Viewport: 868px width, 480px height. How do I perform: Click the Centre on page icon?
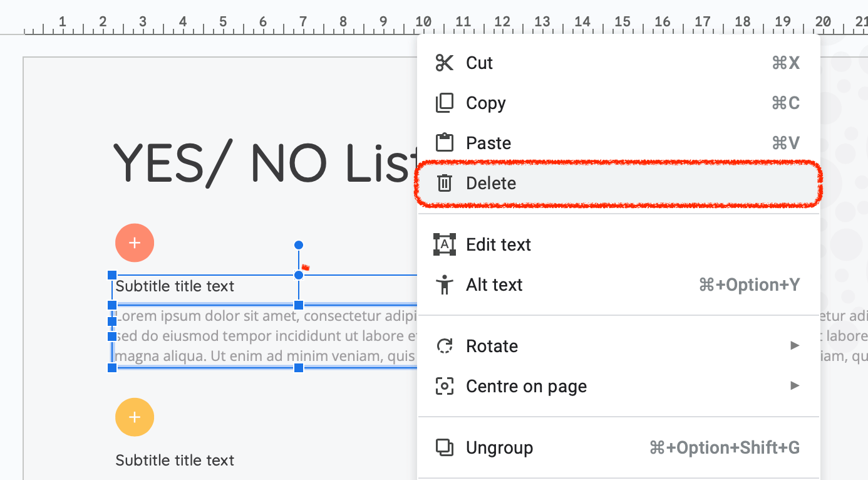[444, 386]
